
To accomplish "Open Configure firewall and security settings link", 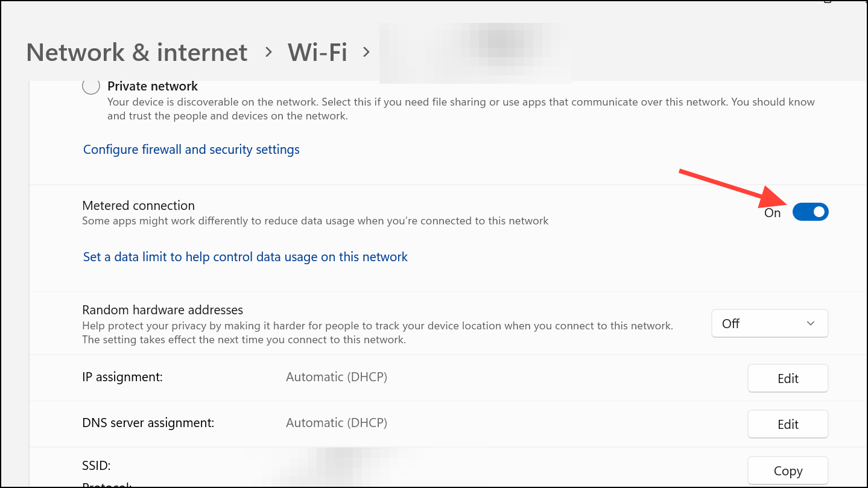I will [x=191, y=149].
